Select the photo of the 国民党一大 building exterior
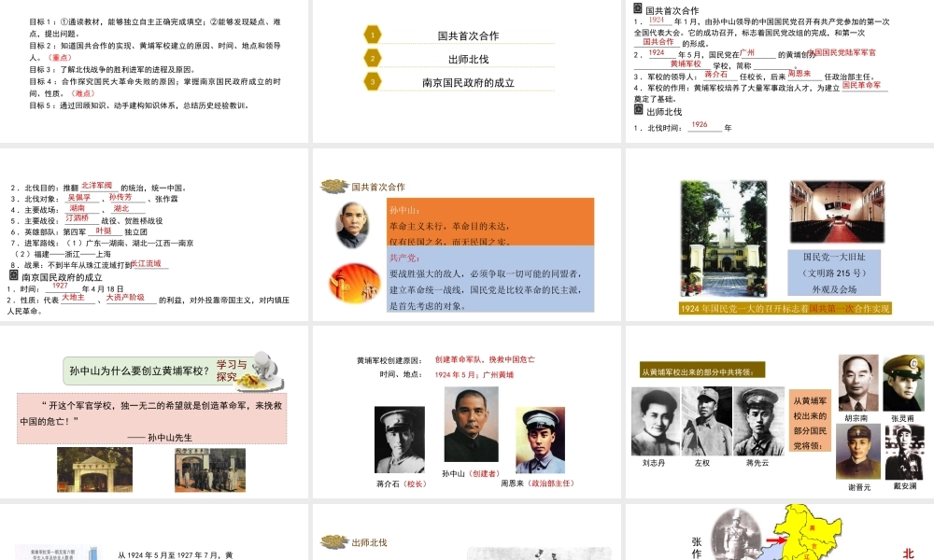Viewport: 934px width, 560px height. click(x=724, y=238)
